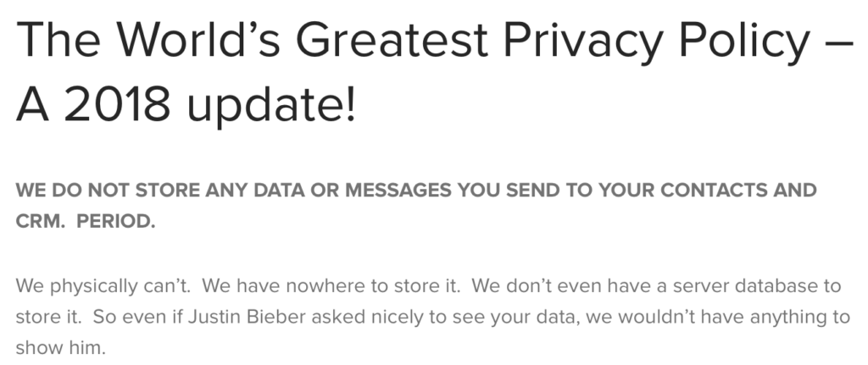Image resolution: width=868 pixels, height=365 pixels.
Task: Click the words "CONTACTS AND" in bold line
Action: [x=738, y=191]
